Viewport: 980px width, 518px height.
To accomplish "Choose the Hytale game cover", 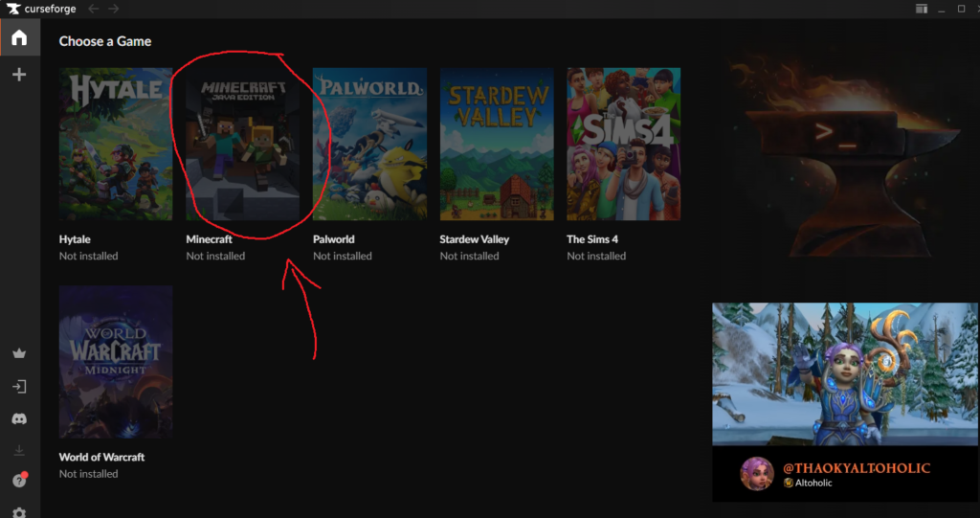I will [116, 144].
